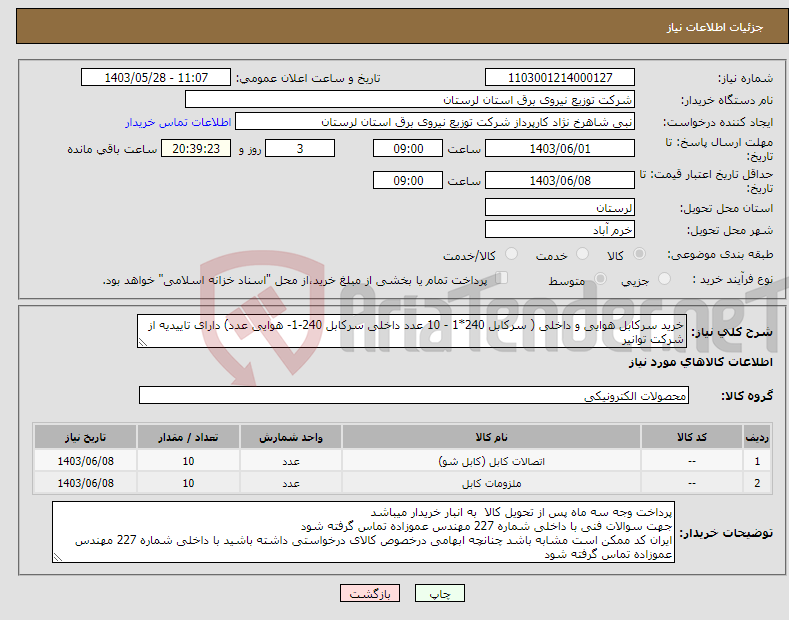Image resolution: width=789 pixels, height=620 pixels.
Task: Click the اطلاعات کالاهای مورد نیاز section heading
Action: coord(700,362)
